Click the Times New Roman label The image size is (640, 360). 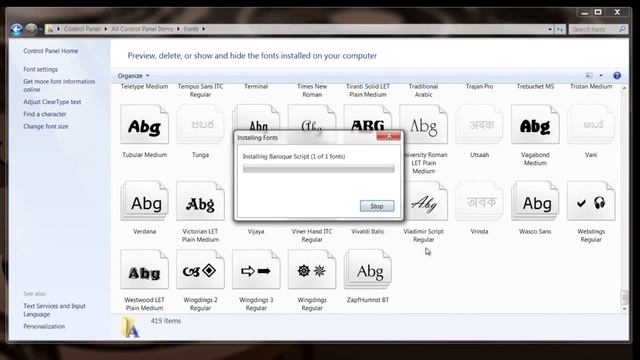(x=312, y=90)
